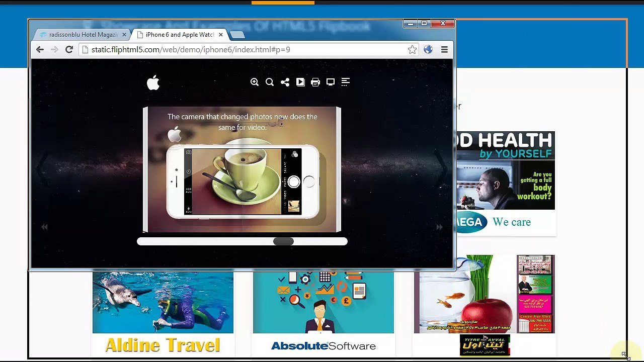644x362 pixels.
Task: Click the Apple logo in flipbook header
Action: 153,82
